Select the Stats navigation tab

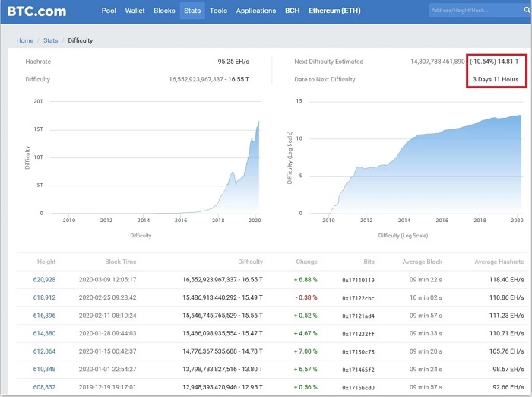192,11
